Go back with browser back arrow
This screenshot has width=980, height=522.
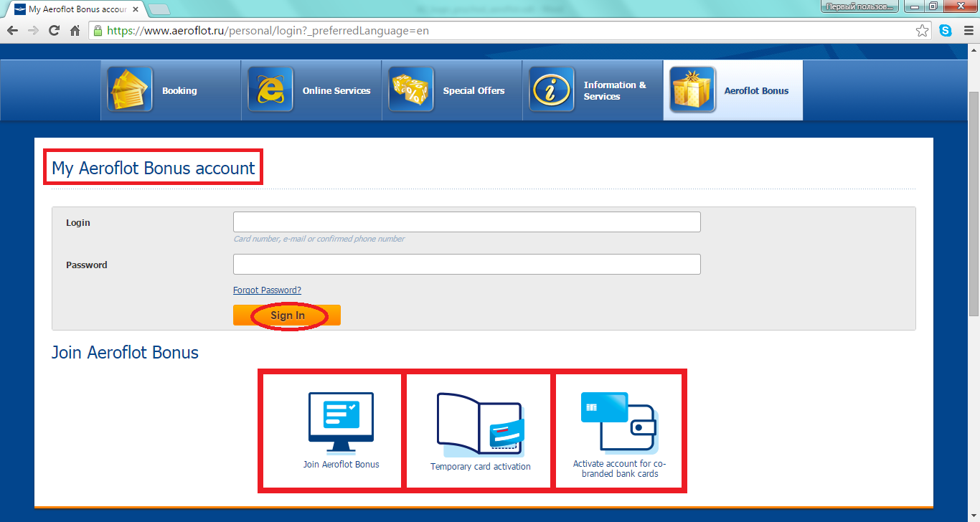click(x=12, y=31)
